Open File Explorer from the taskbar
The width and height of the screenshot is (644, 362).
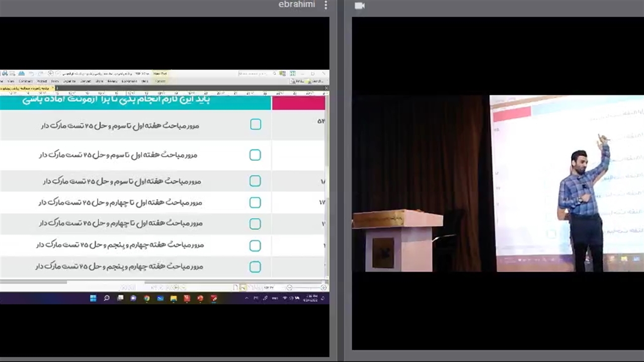tap(174, 298)
